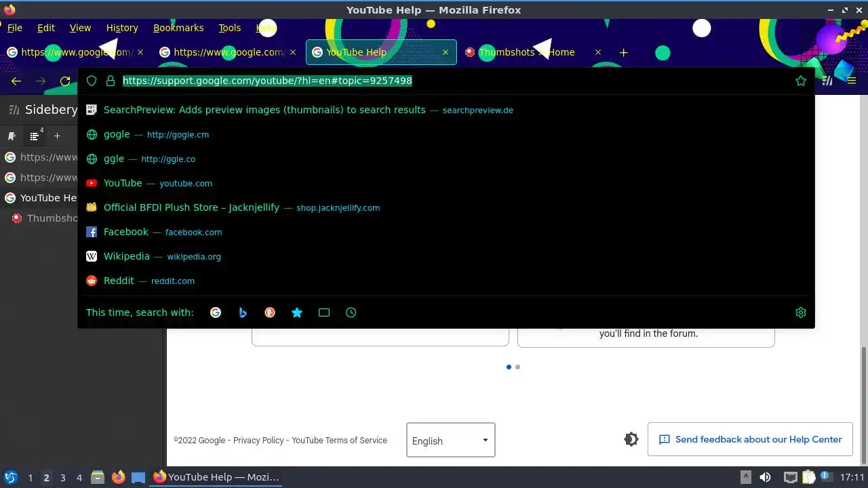Click the back navigation arrow
This screenshot has width=868, height=488.
16,81
